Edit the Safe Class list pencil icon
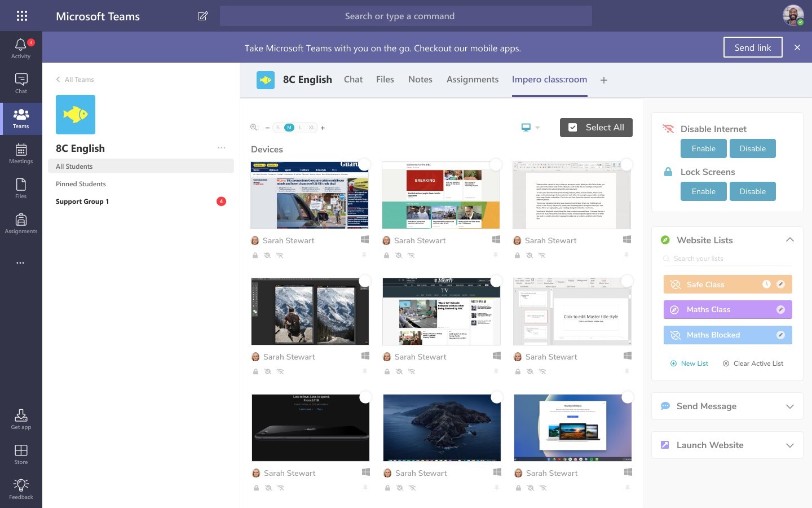 781,284
